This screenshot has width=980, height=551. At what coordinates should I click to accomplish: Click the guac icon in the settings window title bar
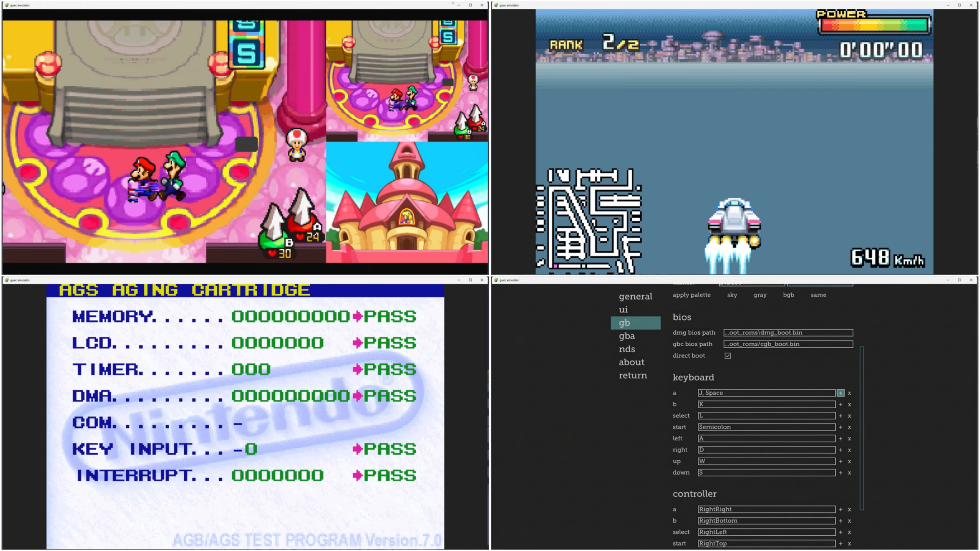pos(496,280)
